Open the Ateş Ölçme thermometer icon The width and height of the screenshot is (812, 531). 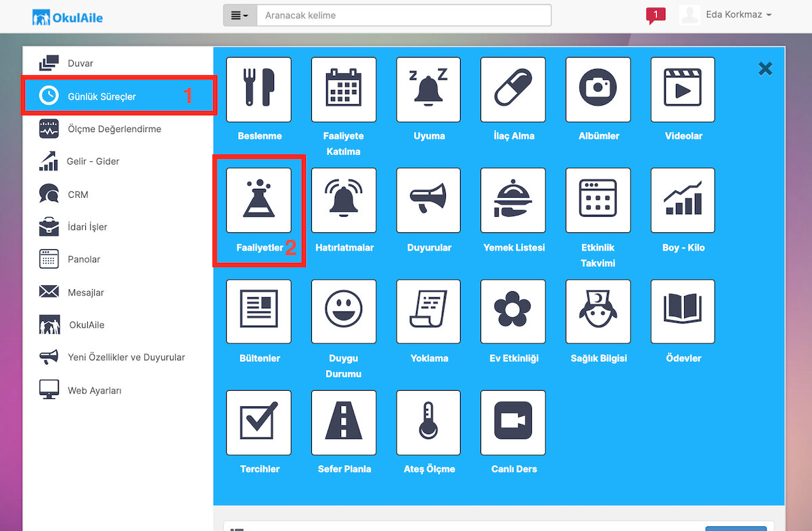429,423
